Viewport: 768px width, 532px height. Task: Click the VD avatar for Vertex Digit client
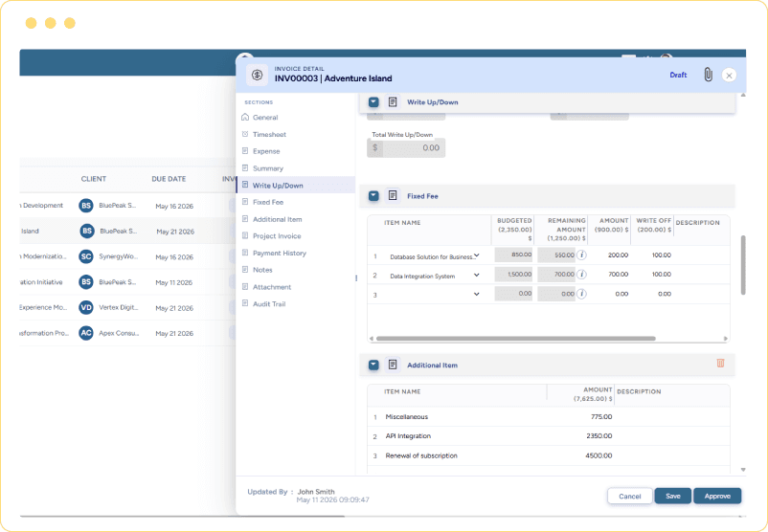86,307
